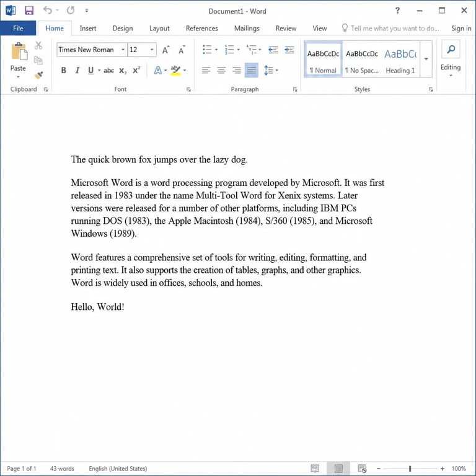Click the Redo/Repeat icon
Image resolution: width=476 pixels, height=476 pixels.
[71, 11]
